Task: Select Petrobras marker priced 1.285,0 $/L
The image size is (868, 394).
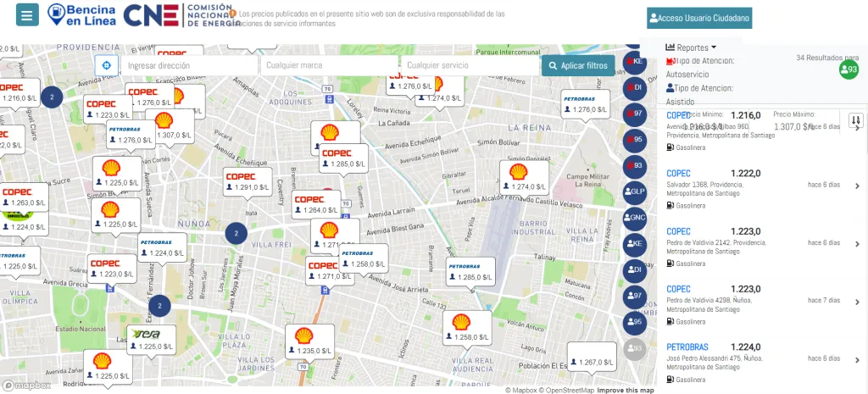Action: point(470,272)
